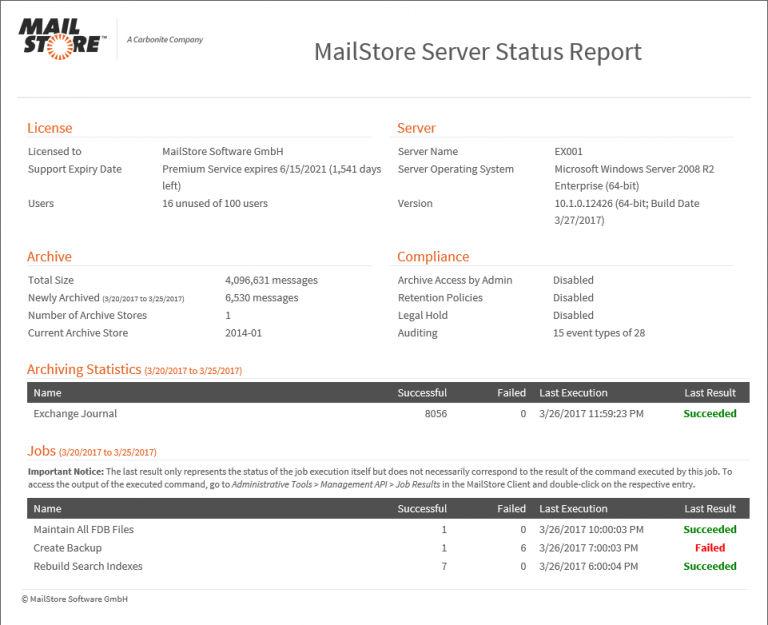This screenshot has height=625, width=768.
Task: Click 'Number of Archive Stores' label
Action: point(87,315)
